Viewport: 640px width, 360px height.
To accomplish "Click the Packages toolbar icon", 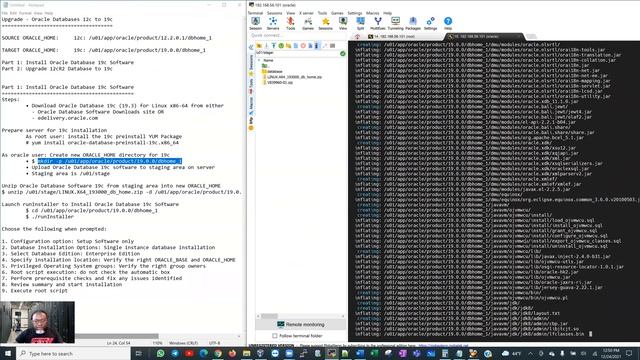I will 413,23.
